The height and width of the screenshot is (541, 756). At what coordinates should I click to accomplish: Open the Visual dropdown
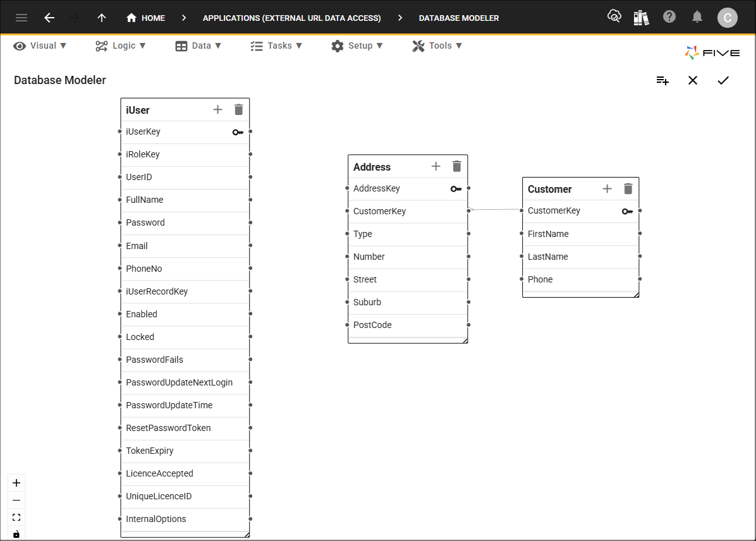tap(40, 46)
